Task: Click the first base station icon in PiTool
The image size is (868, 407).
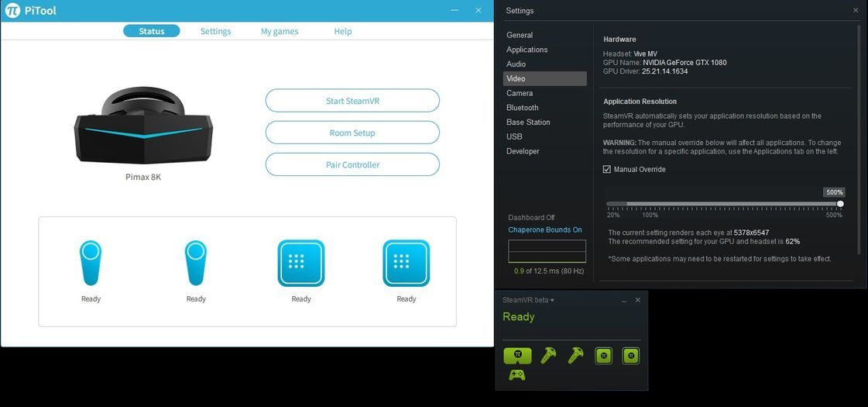Action: (x=301, y=263)
